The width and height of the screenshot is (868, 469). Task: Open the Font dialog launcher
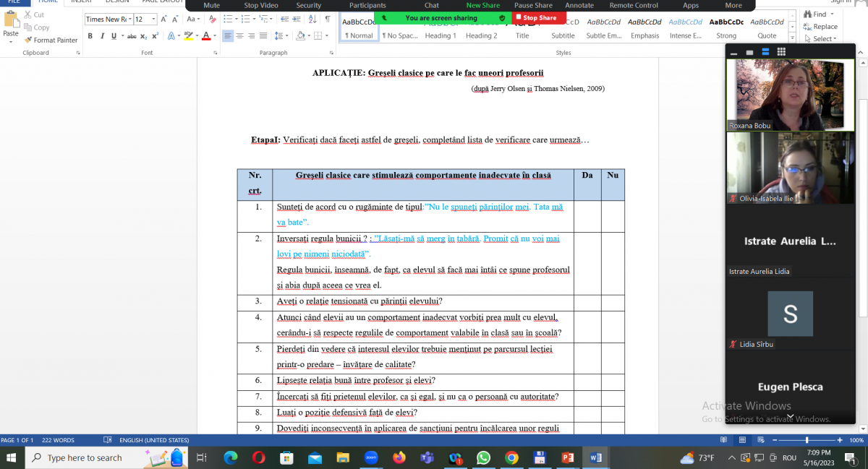tap(216, 53)
